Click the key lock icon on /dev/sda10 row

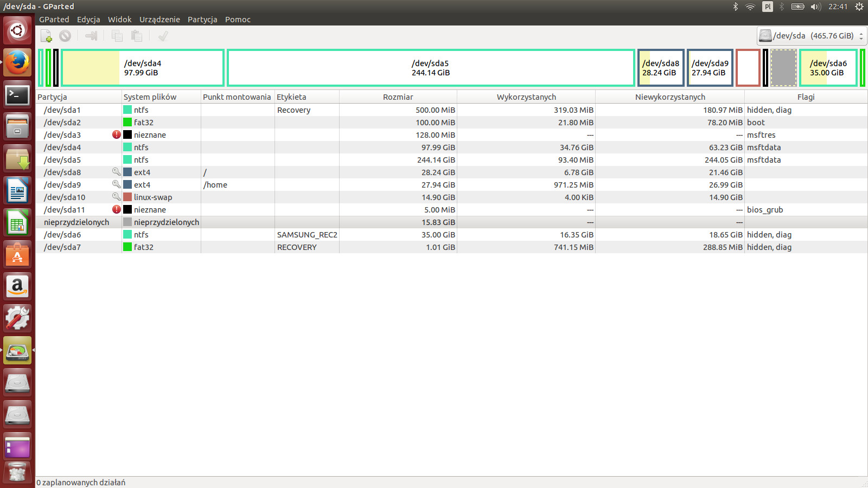click(117, 197)
